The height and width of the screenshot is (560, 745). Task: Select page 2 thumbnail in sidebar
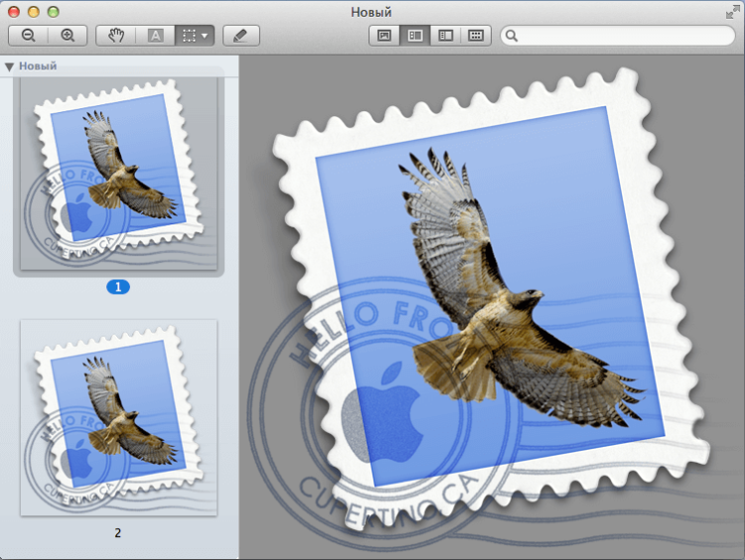[x=118, y=417]
